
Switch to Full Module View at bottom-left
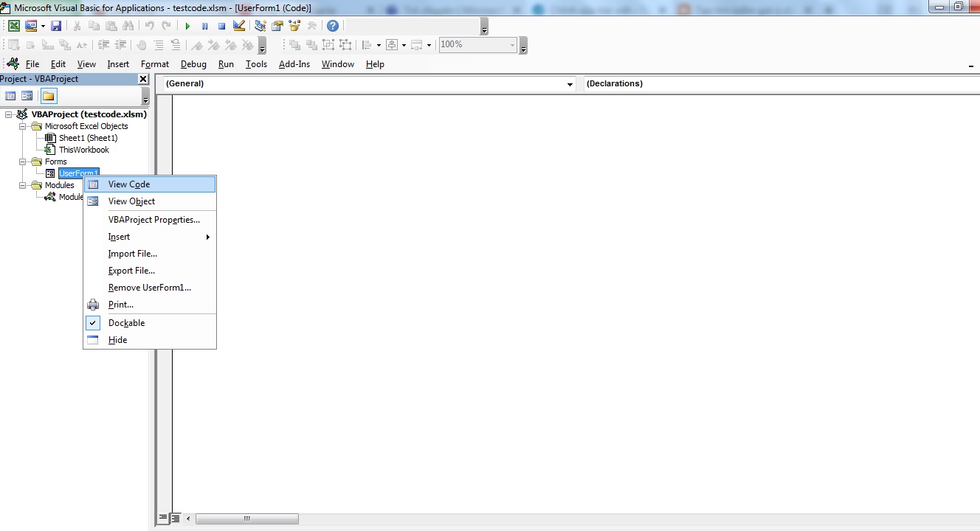click(x=176, y=518)
